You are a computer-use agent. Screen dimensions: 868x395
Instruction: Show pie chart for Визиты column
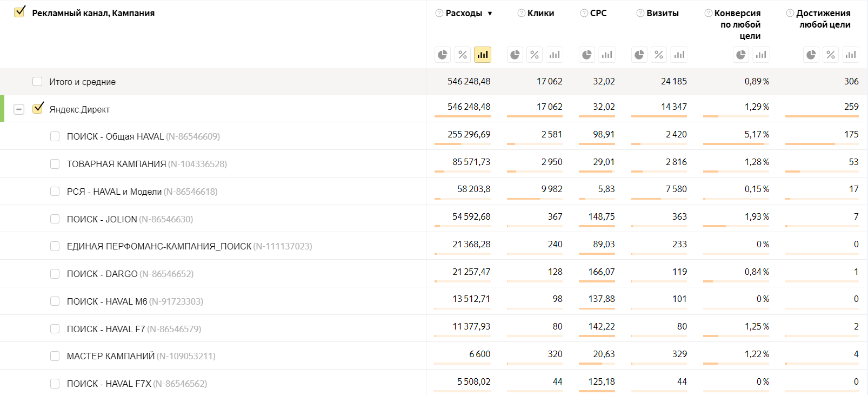coord(639,55)
